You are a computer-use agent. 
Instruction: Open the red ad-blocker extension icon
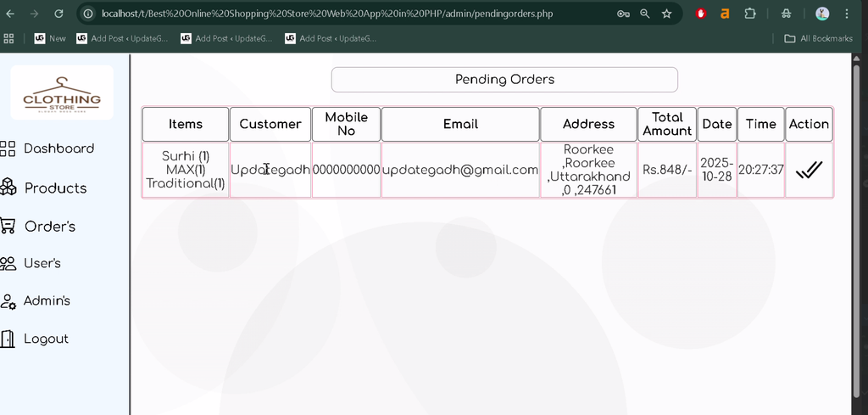[701, 14]
